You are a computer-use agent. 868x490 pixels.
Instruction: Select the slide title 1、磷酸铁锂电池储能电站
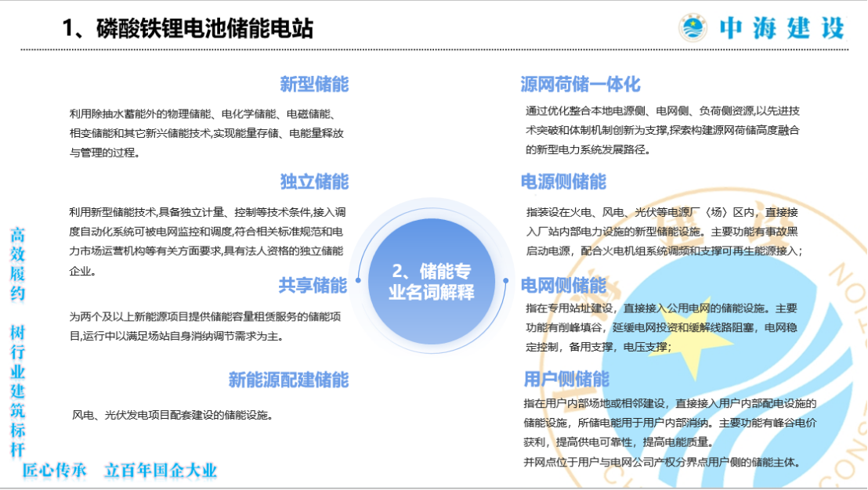click(x=188, y=28)
